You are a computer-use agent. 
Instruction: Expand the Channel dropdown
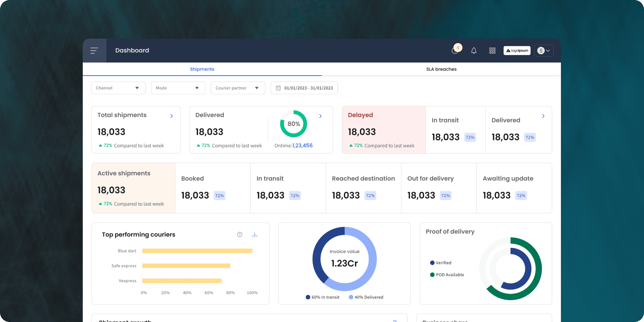coord(118,88)
